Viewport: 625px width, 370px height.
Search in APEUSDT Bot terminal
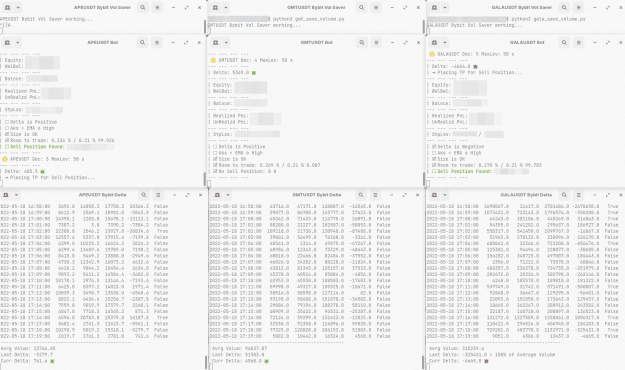click(x=142, y=42)
